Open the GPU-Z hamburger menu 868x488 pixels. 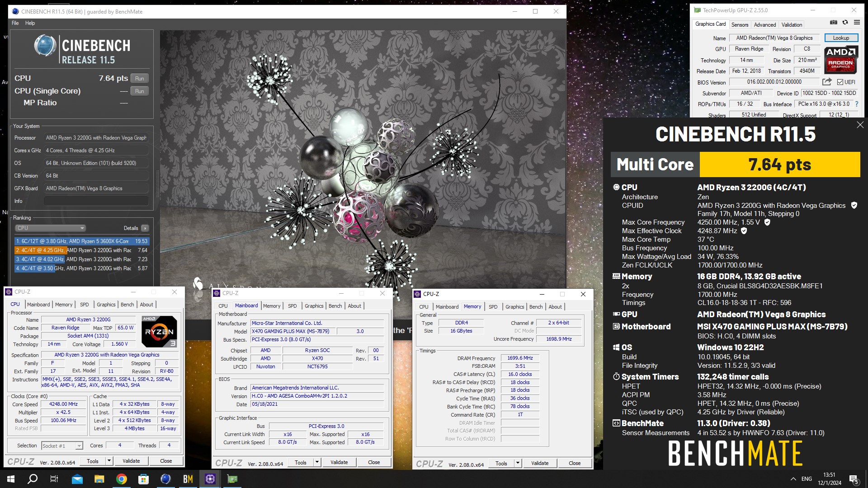(857, 22)
